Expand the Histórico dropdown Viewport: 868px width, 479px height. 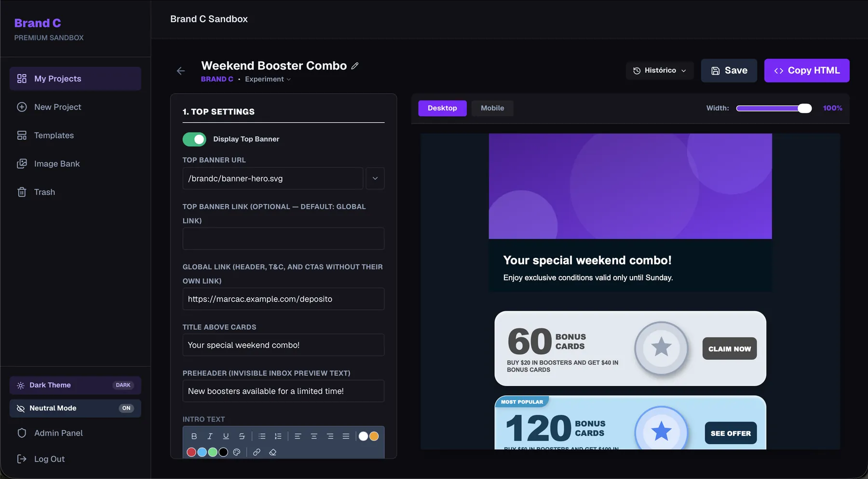660,70
